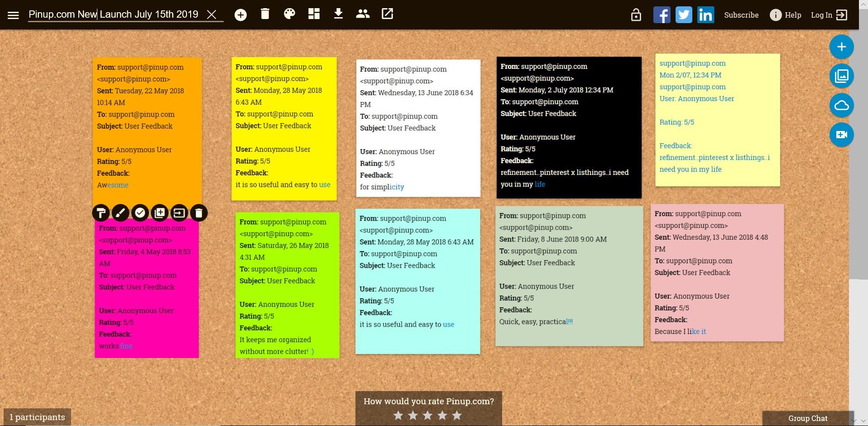Screen dimensions: 868x426
Task: Click the 'It keeps me organized' line
Action: (x=275, y=340)
